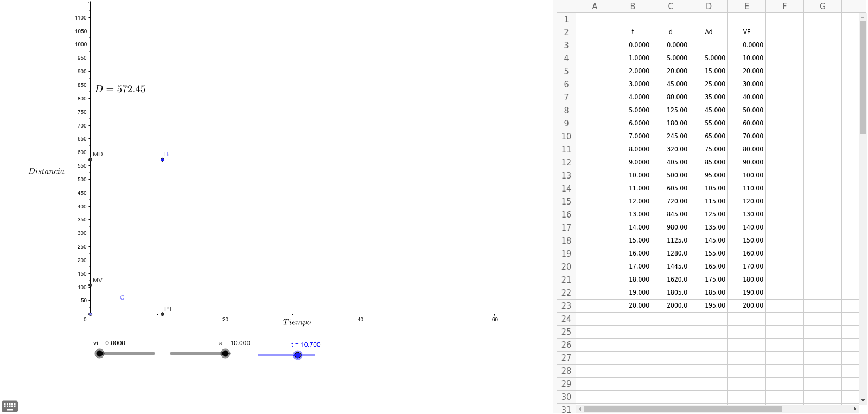Click the Distancia axis label
The width and height of the screenshot is (868, 414).
46,171
